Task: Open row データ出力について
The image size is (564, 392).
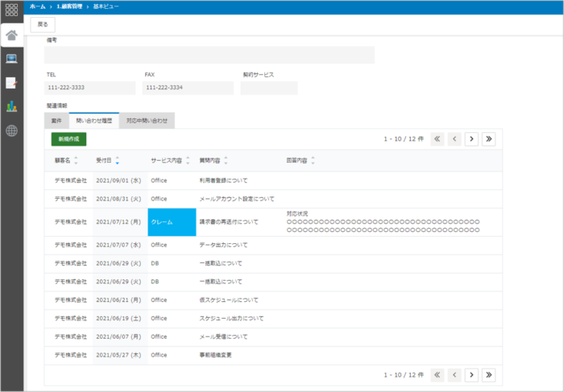Action: 273,245
